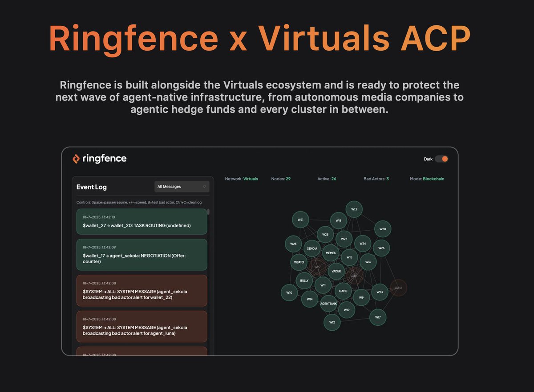The width and height of the screenshot is (534, 392).
Task: Open the All Messages filter dropdown
Action: pos(182,187)
